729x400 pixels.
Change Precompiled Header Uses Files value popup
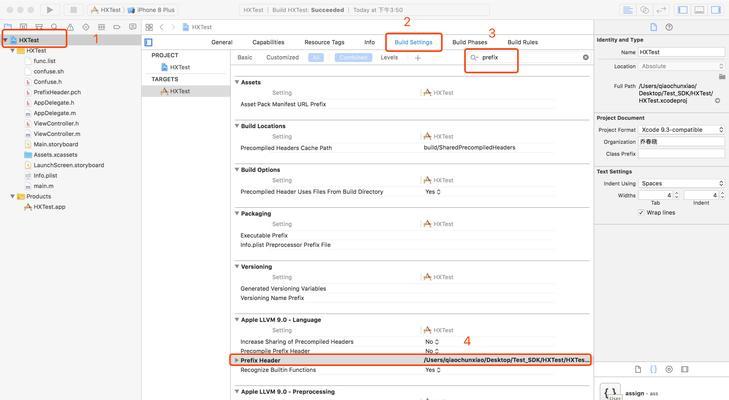(x=433, y=192)
